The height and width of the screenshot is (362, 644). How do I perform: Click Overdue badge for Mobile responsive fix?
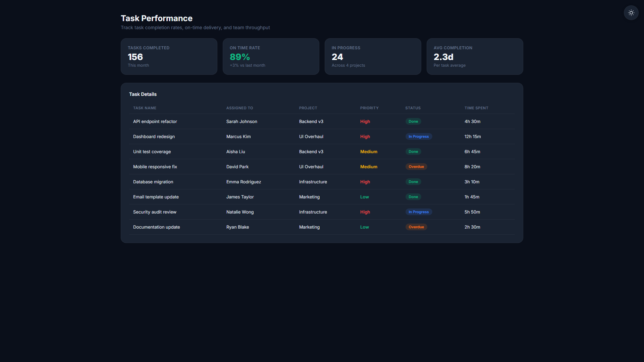tap(416, 167)
